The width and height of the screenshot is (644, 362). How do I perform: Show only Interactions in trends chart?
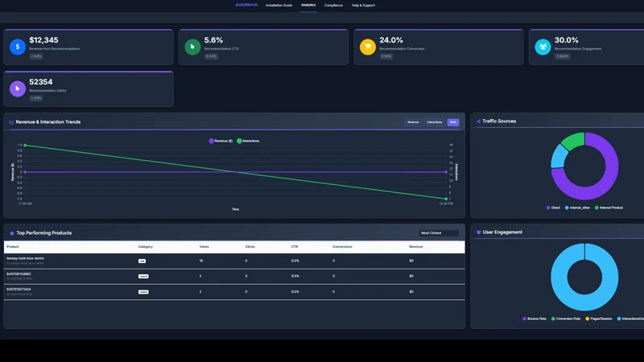tap(434, 122)
